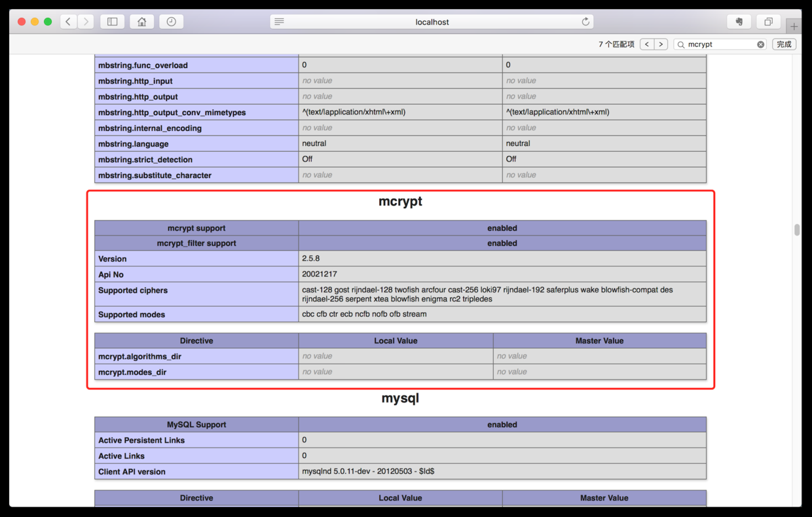This screenshot has width=812, height=517.
Task: Click the address bar showing localhost
Action: [432, 21]
